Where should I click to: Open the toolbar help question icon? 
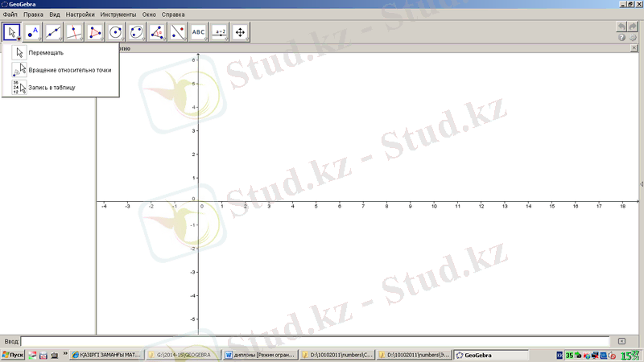click(621, 37)
